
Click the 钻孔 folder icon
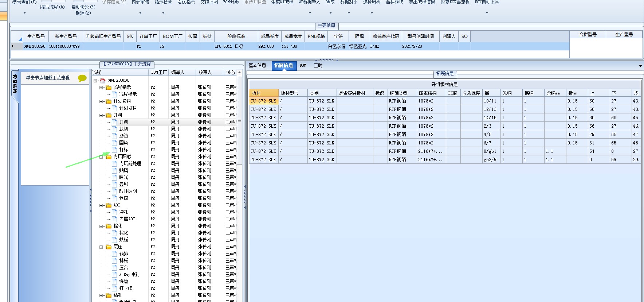point(109,295)
